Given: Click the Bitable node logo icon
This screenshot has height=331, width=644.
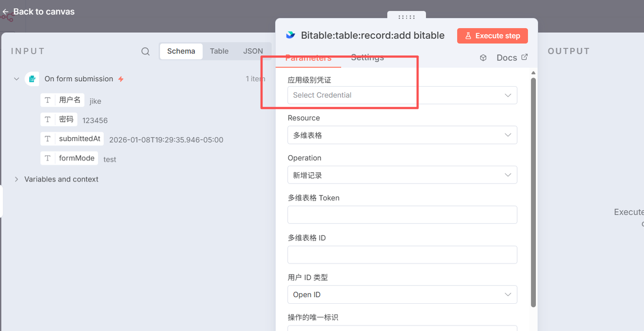Looking at the screenshot, I should coord(290,35).
